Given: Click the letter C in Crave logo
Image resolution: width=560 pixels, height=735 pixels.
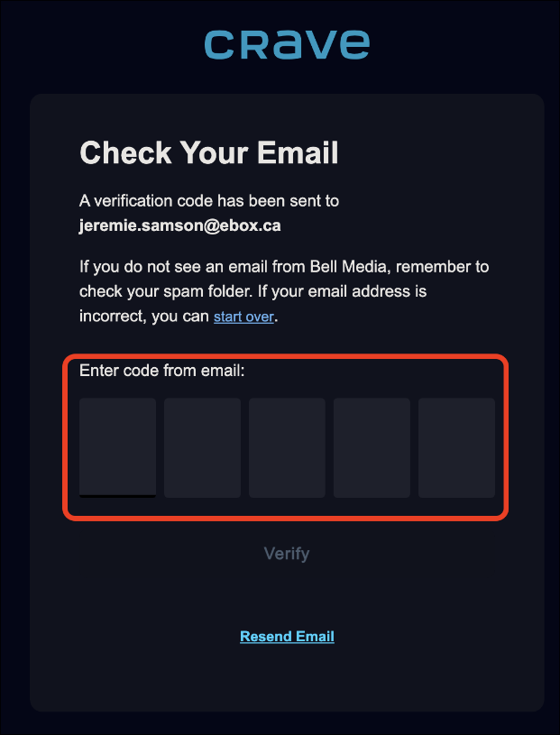Looking at the screenshot, I should (x=220, y=44).
